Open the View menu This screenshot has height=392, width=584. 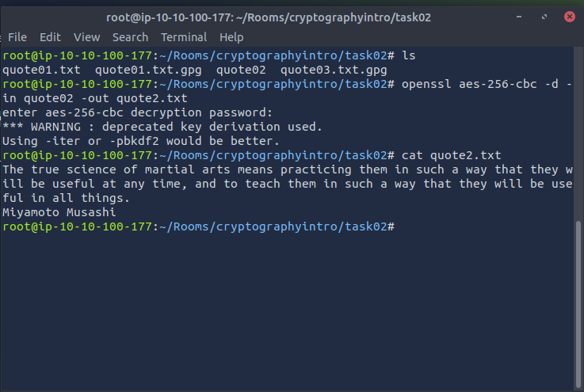click(x=87, y=37)
